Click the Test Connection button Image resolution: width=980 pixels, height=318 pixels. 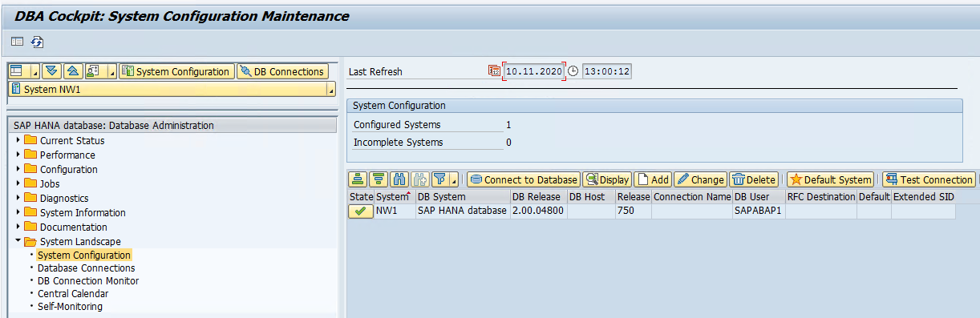pos(929,179)
